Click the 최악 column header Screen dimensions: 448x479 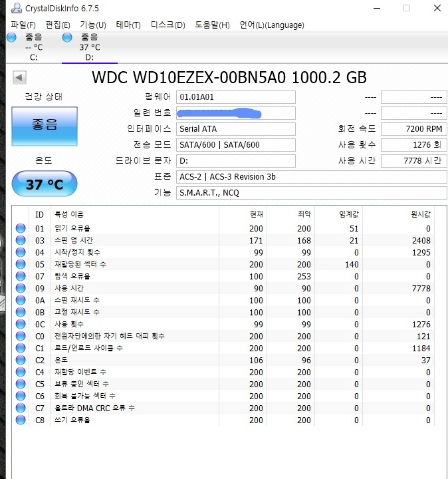304,214
